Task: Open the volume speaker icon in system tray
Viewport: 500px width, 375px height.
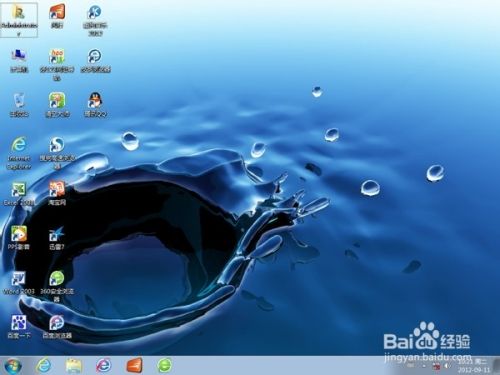Action: [447, 366]
